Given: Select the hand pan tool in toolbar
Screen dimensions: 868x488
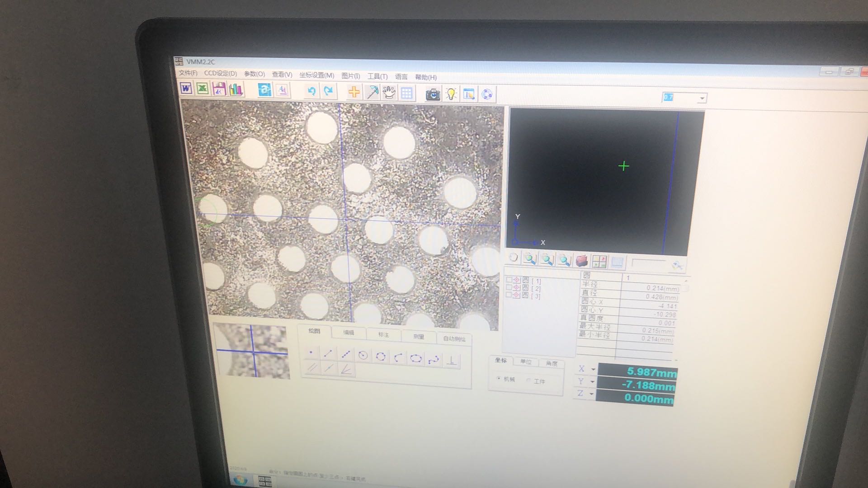Looking at the screenshot, I should tap(389, 93).
